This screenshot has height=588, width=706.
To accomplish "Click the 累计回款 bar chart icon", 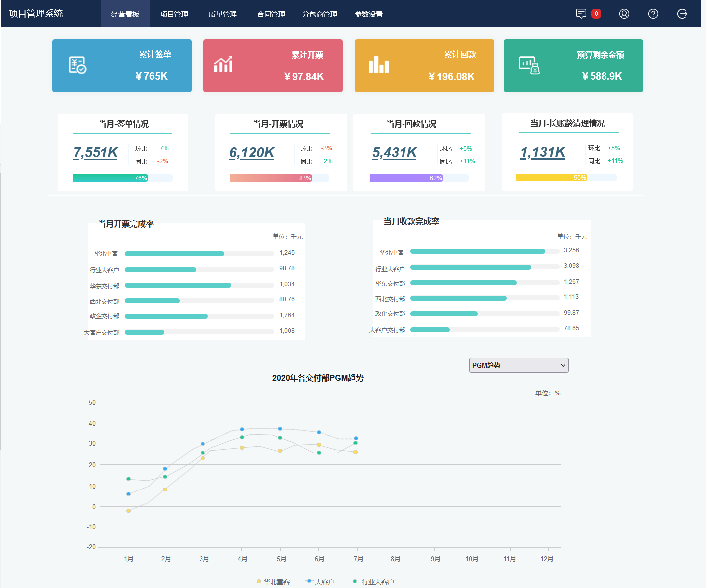I will click(x=379, y=65).
